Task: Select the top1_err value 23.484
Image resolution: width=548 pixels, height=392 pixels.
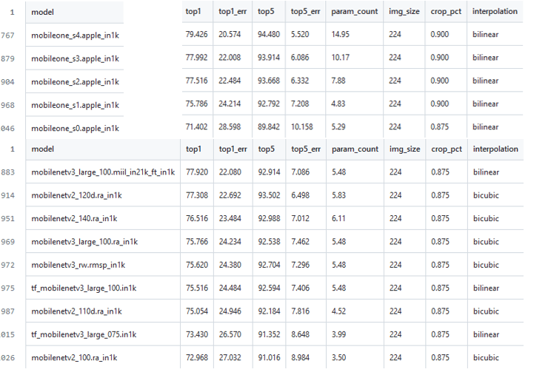Action: [230, 218]
